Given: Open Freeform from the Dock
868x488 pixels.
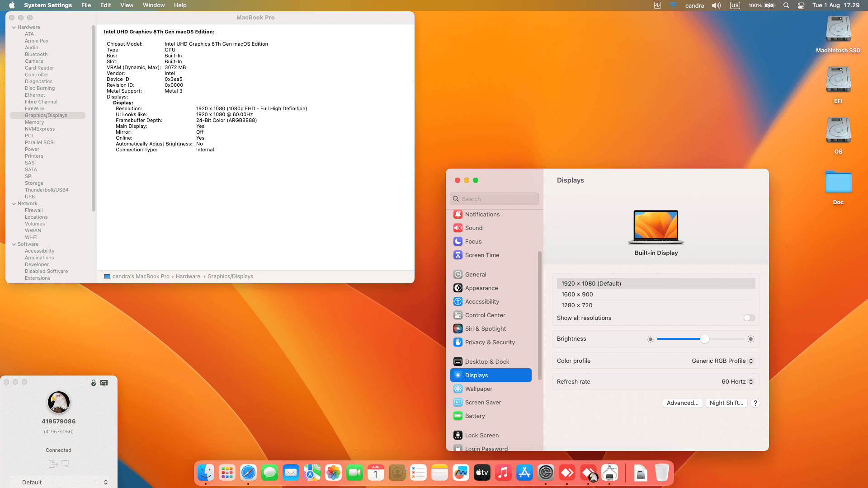Looking at the screenshot, I should pos(461,473).
